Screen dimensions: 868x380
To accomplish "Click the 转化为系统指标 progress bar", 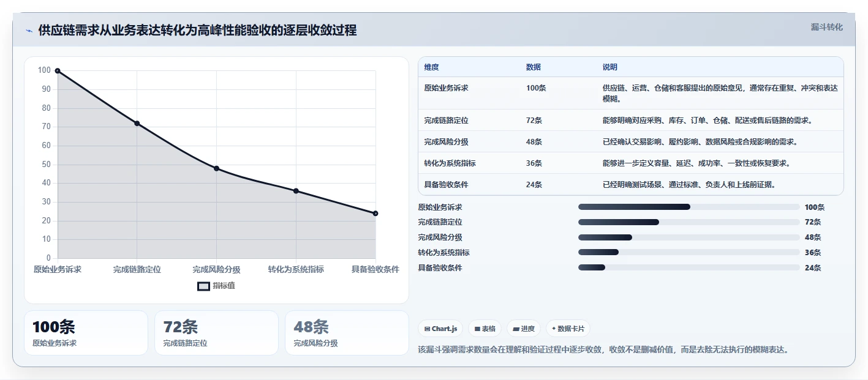I will point(689,252).
